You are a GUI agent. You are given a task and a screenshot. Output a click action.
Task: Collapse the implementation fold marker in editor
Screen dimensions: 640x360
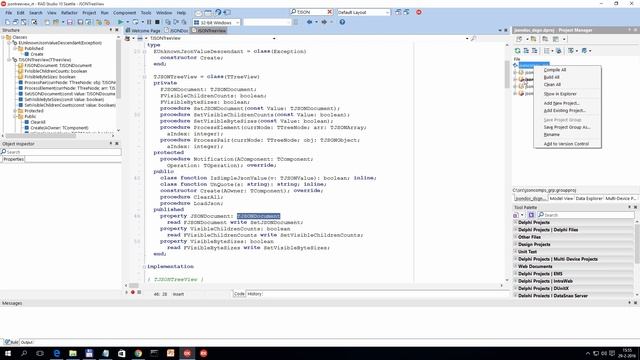(x=144, y=267)
